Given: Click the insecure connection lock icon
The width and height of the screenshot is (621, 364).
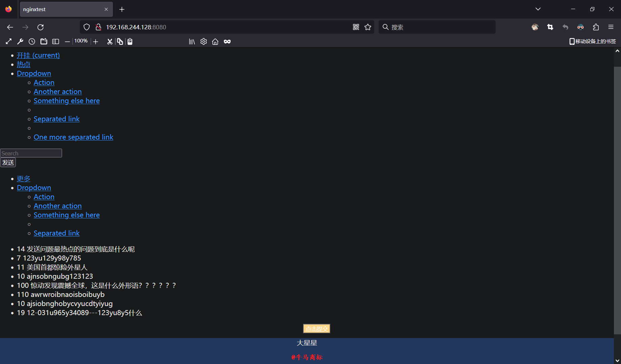Looking at the screenshot, I should 98,27.
